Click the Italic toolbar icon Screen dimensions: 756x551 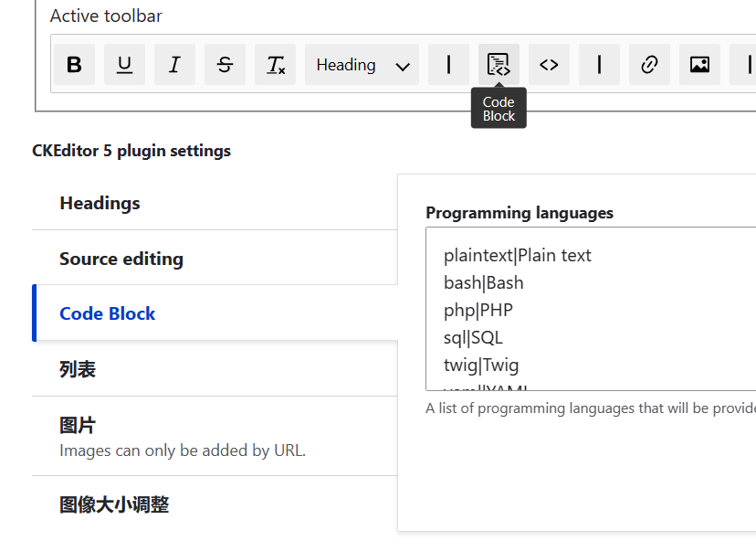click(x=174, y=64)
